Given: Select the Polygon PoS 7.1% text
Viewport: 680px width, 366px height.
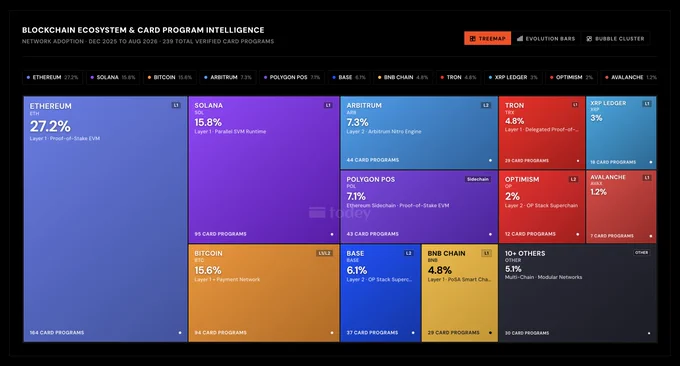Looking at the screenshot, I should click(356, 196).
